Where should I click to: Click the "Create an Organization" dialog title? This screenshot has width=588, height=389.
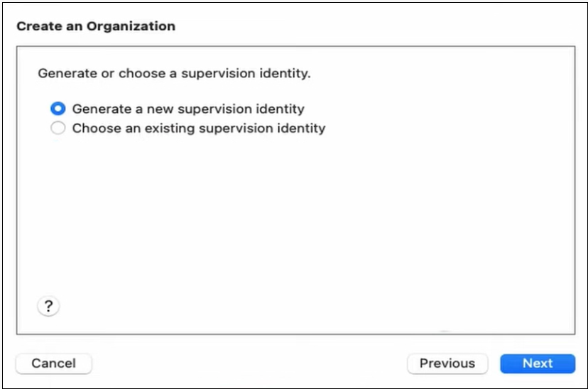pyautogui.click(x=96, y=26)
